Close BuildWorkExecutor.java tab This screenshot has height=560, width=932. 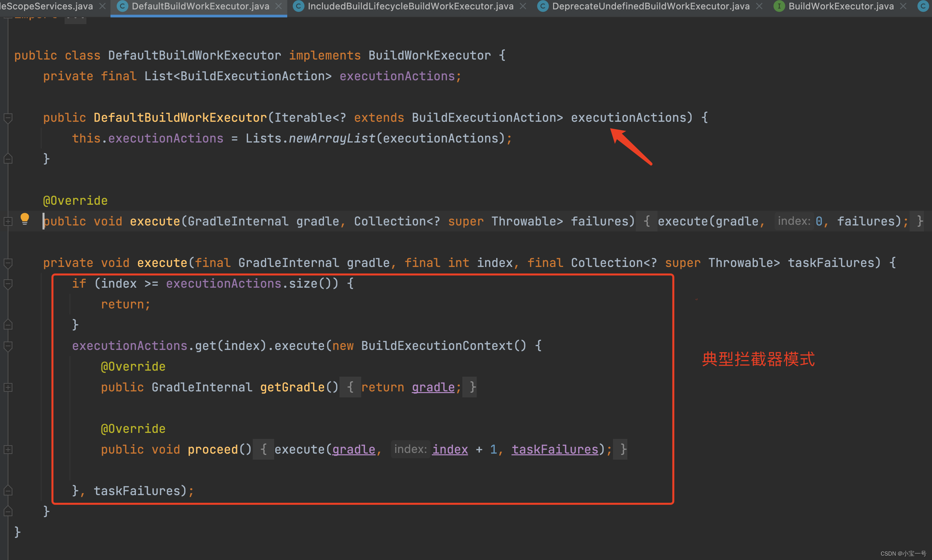coord(903,6)
